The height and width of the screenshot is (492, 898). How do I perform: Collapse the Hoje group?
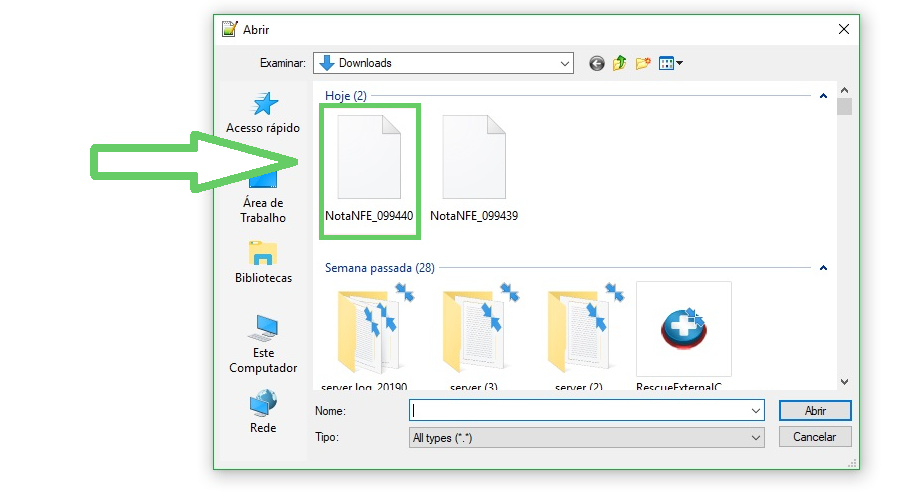click(823, 96)
